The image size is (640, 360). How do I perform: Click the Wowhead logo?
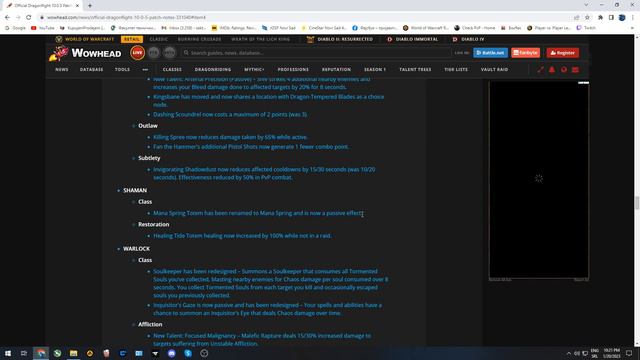click(85, 53)
